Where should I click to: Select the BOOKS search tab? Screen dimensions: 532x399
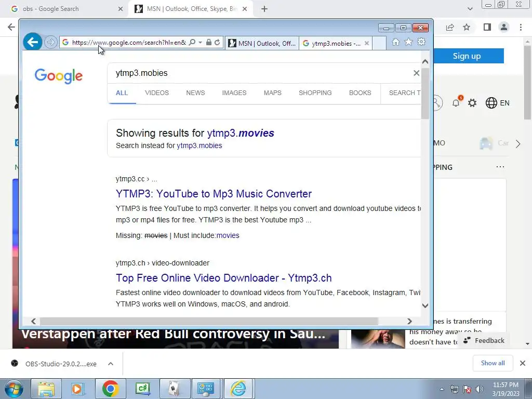pos(360,93)
